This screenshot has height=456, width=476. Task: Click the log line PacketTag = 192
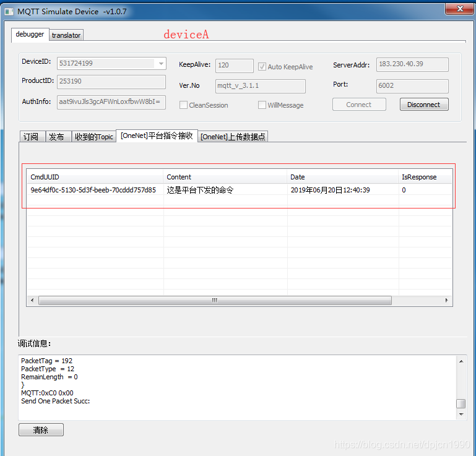coord(46,361)
